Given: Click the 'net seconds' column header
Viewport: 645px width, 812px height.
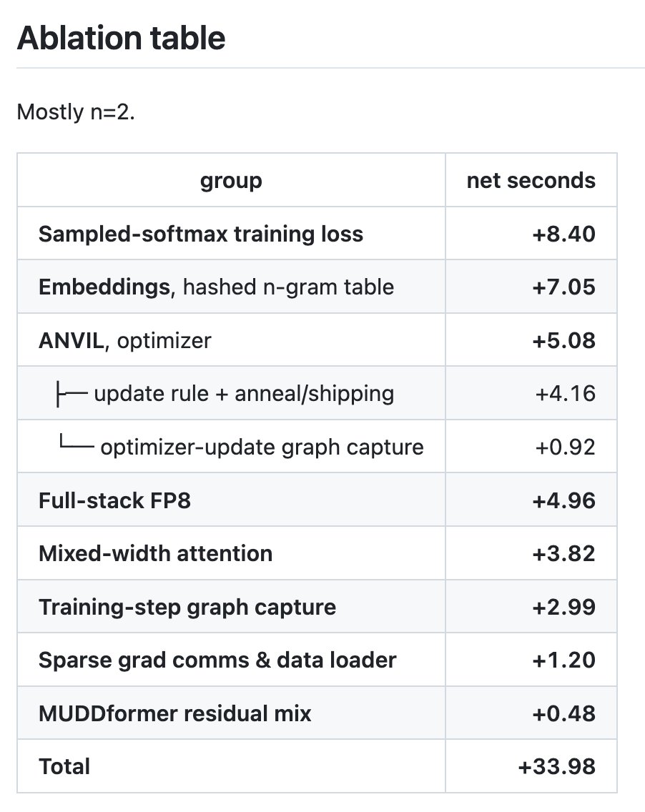Looking at the screenshot, I should click(531, 180).
